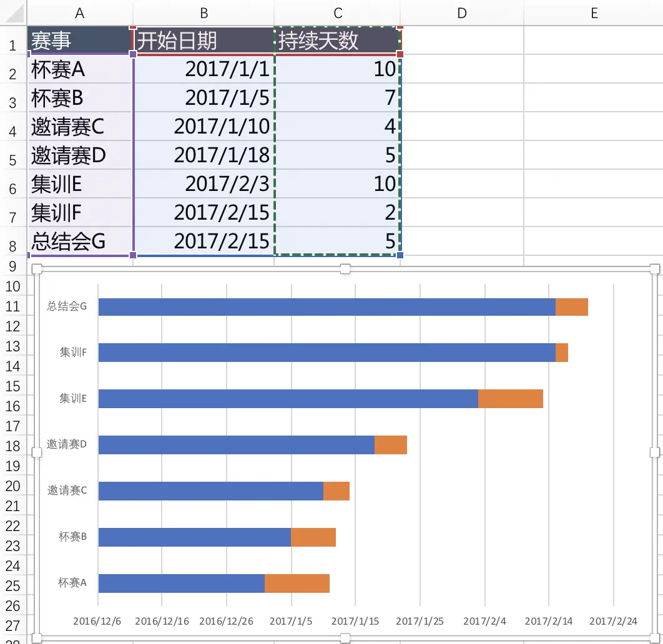Click blue fill handle at C8 corner

[x=400, y=255]
